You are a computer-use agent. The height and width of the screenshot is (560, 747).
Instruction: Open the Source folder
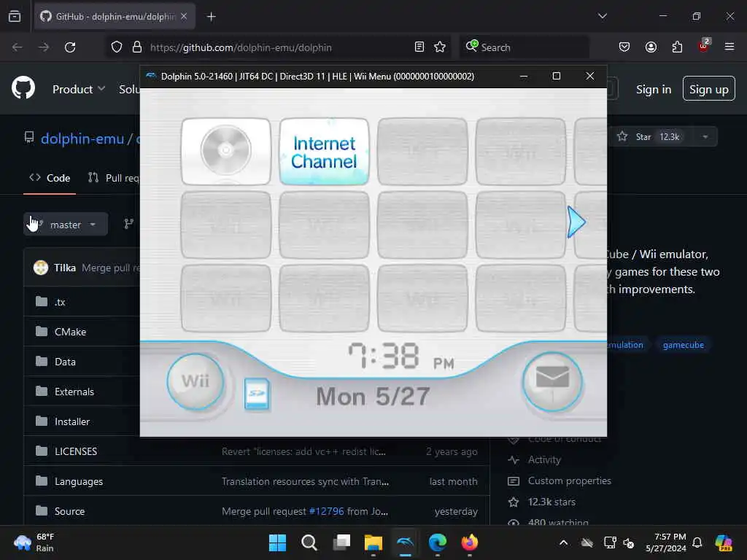coord(69,511)
